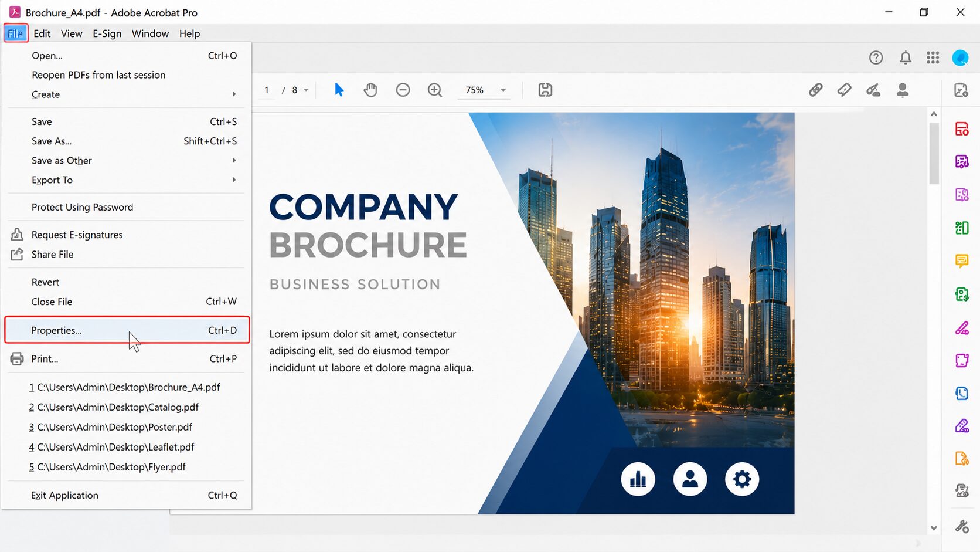Click the vertical scrollbar thumb

tap(934, 153)
